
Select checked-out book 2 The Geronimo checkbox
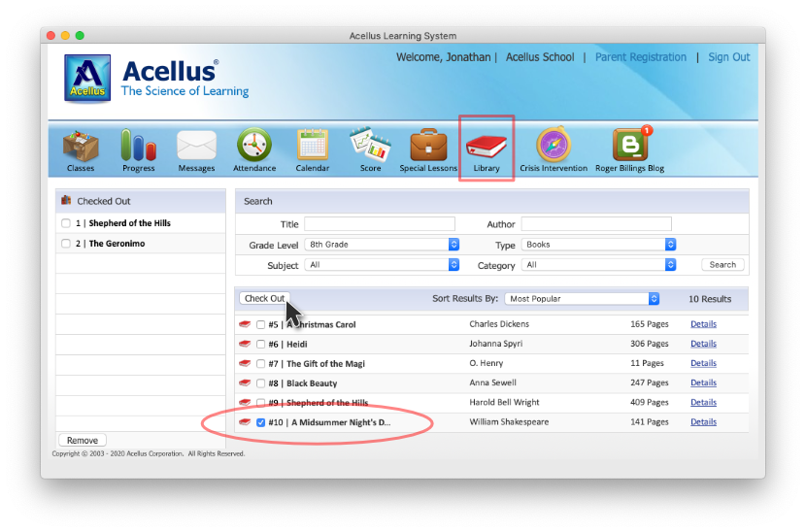click(x=66, y=244)
